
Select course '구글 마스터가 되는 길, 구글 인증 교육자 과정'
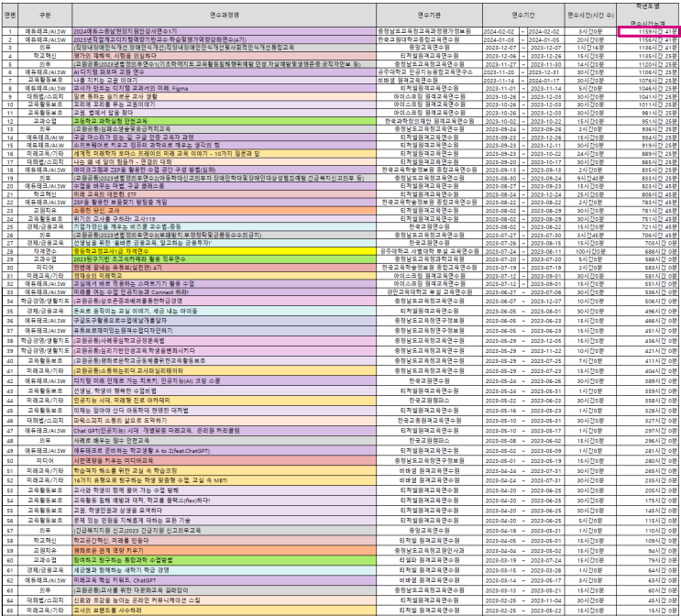tap(224, 137)
